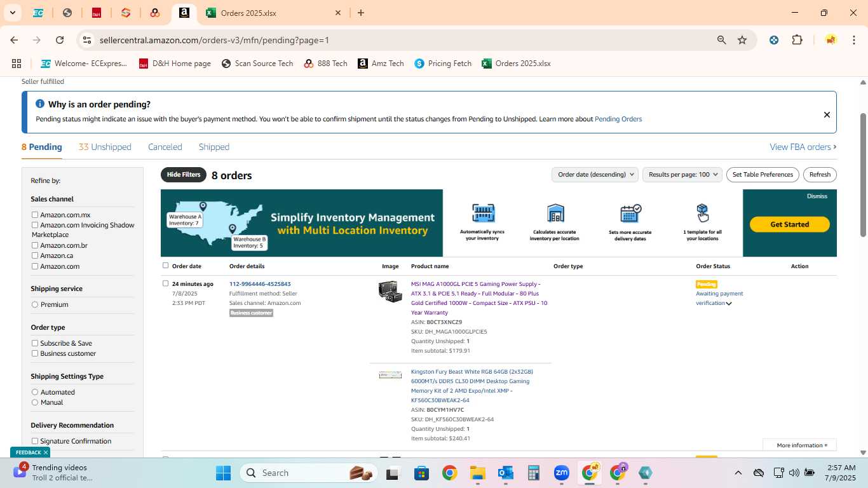
Task: Select the Automated shipping settings radio
Action: tap(35, 392)
